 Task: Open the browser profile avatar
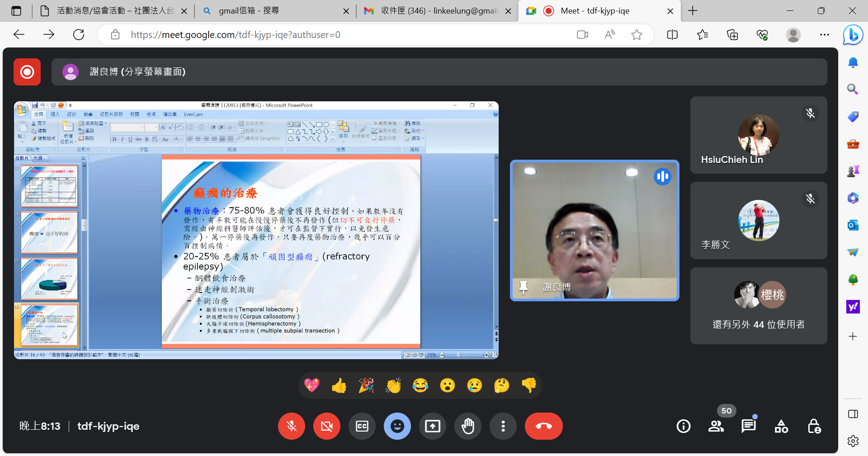(x=793, y=35)
